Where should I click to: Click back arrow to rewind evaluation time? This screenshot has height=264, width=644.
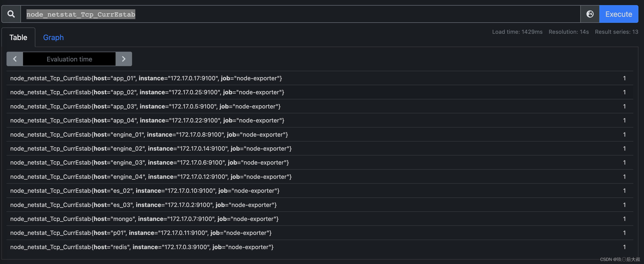point(15,59)
